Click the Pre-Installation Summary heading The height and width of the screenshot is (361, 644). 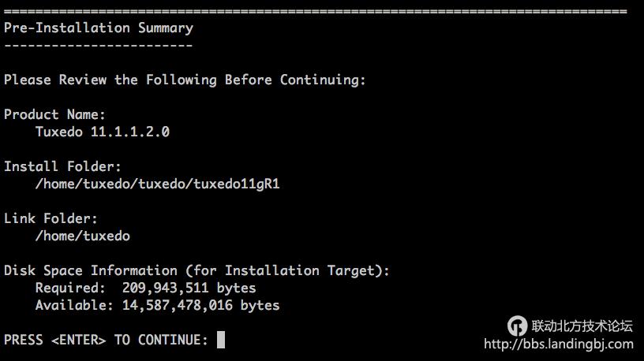tap(99, 28)
